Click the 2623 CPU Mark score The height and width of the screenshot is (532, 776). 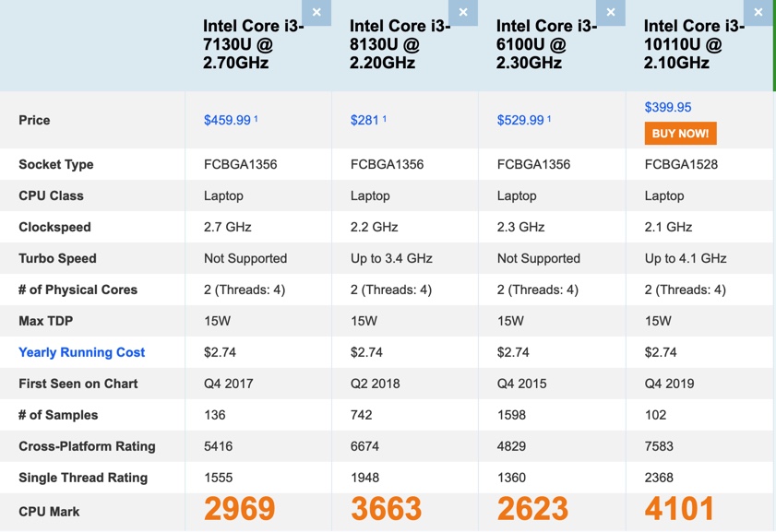click(x=532, y=509)
